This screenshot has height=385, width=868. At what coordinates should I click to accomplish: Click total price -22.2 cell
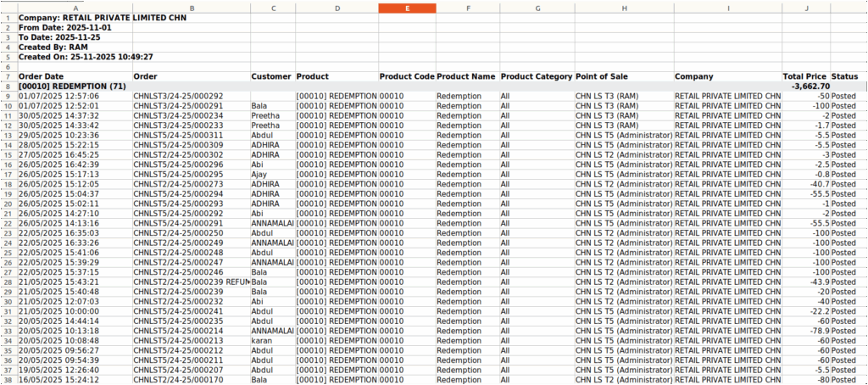[x=806, y=311]
